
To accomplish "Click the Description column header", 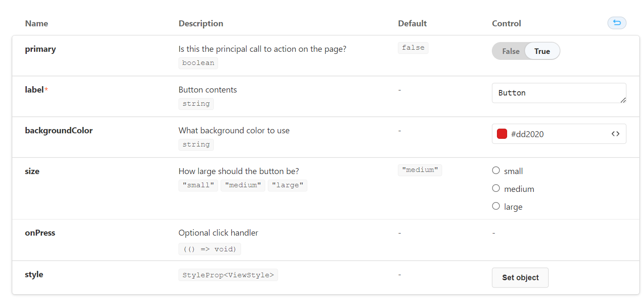I will tap(201, 23).
